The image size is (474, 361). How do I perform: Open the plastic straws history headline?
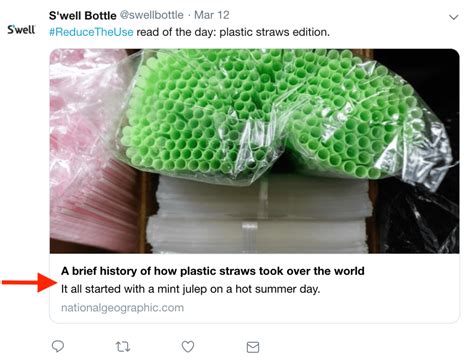pyautogui.click(x=213, y=271)
